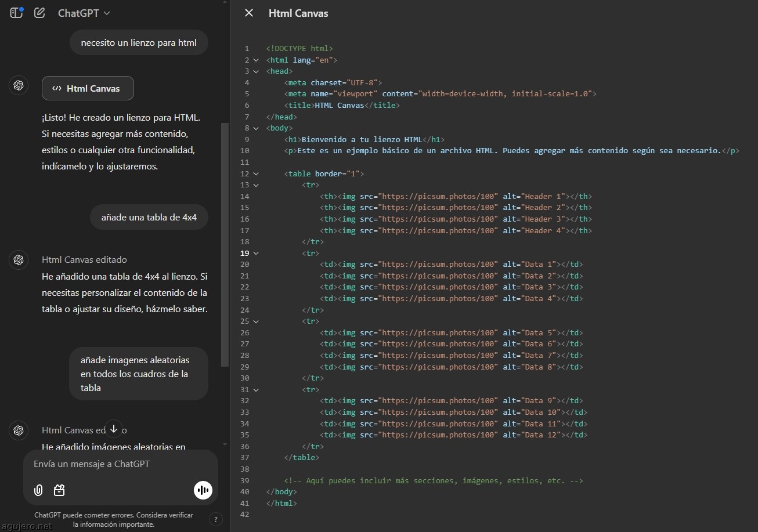758x532 pixels.
Task: Place cursor on the DOCTYPE line
Action: (x=299, y=49)
